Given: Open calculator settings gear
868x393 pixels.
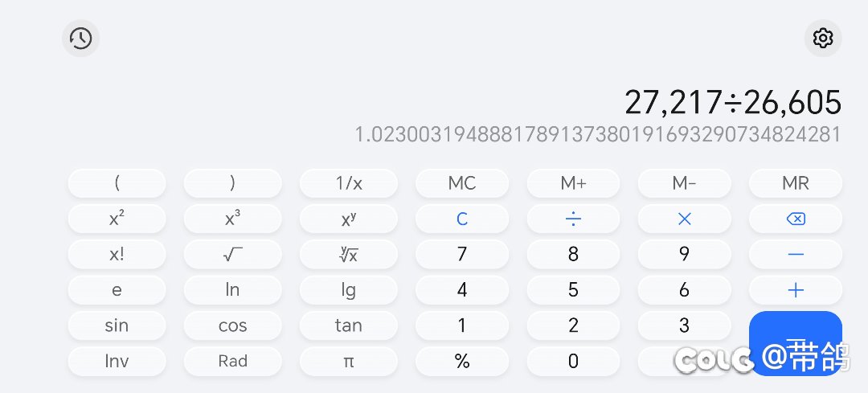Looking at the screenshot, I should (x=822, y=38).
